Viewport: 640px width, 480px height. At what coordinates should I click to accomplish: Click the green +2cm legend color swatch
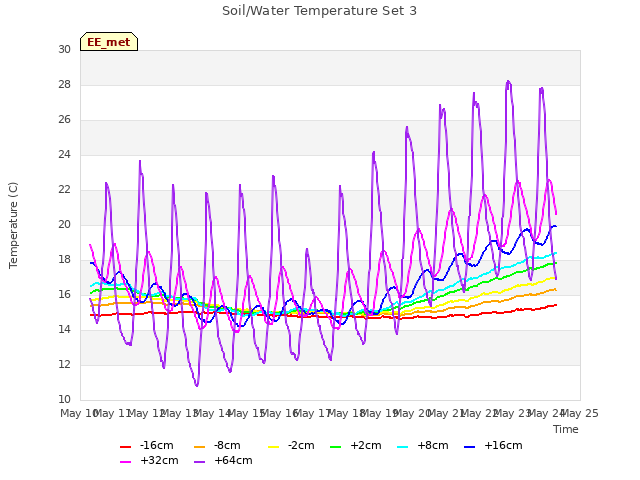[336, 447]
